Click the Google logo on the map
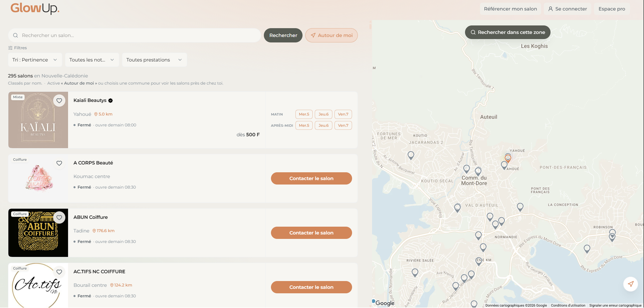 pos(385,303)
